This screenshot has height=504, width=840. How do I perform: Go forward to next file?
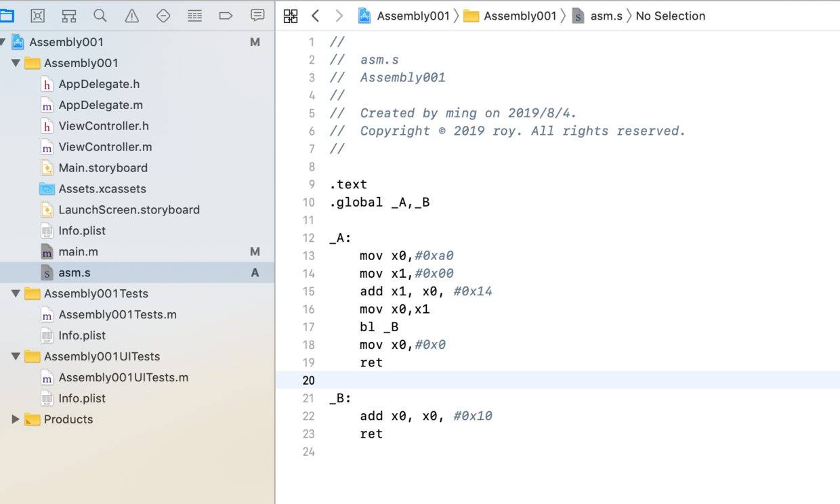[x=339, y=16]
